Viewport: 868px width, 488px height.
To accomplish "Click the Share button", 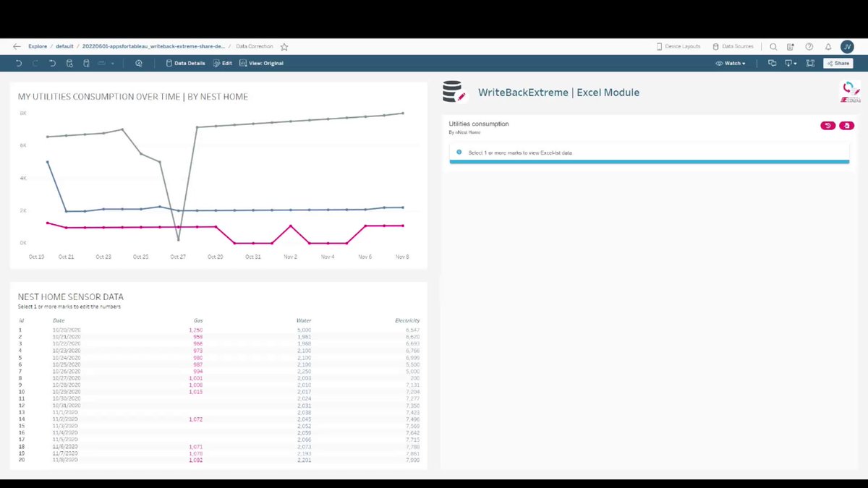I will [x=838, y=64].
